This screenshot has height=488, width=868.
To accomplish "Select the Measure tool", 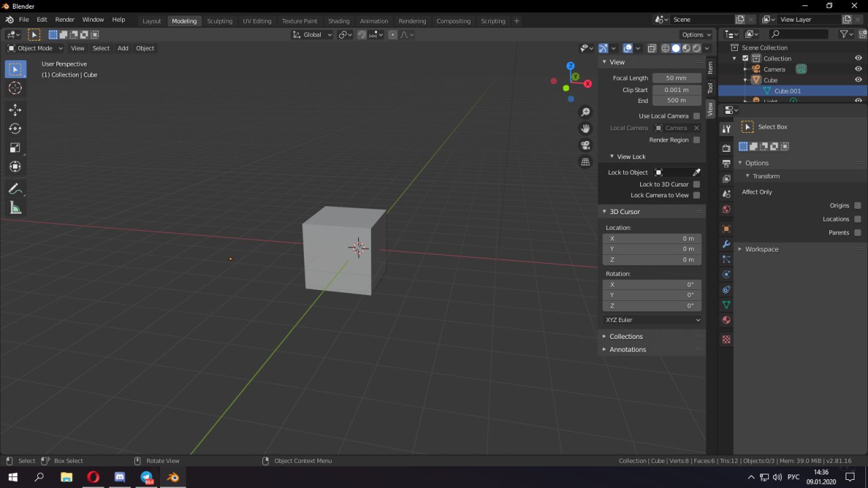I will click(x=15, y=208).
